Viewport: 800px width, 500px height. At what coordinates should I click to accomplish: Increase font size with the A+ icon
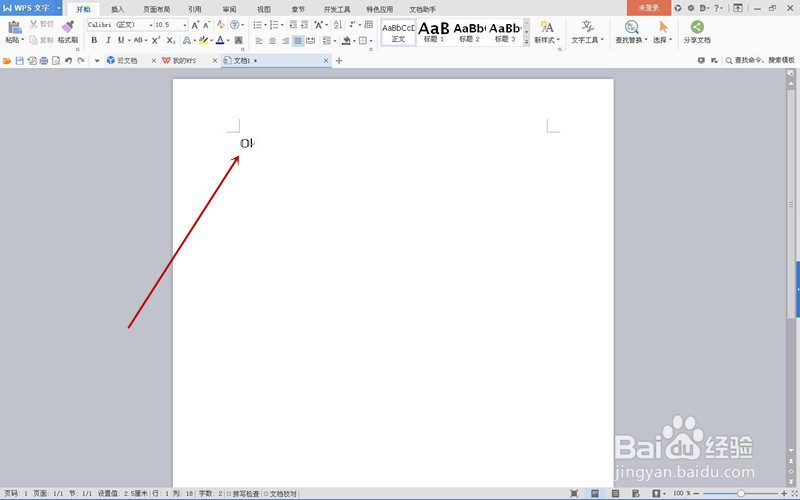[x=195, y=24]
